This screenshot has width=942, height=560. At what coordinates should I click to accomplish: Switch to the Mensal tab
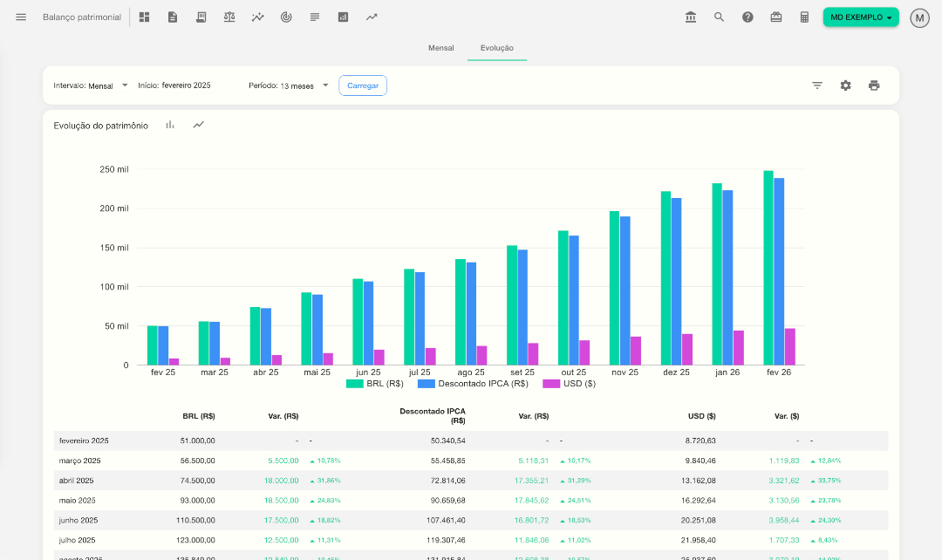(440, 48)
